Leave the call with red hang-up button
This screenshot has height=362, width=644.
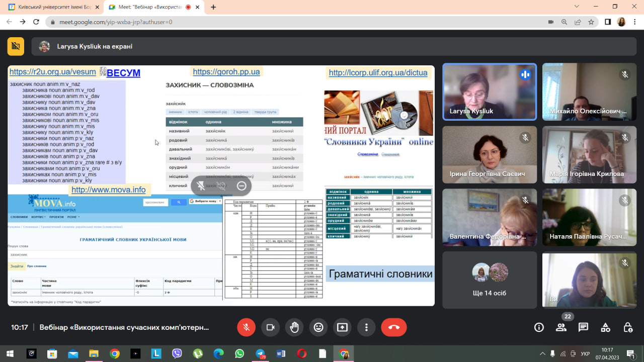(x=393, y=327)
